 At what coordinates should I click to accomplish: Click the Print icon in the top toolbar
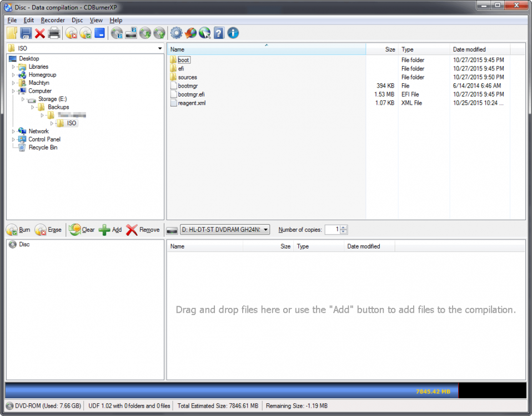pos(54,33)
